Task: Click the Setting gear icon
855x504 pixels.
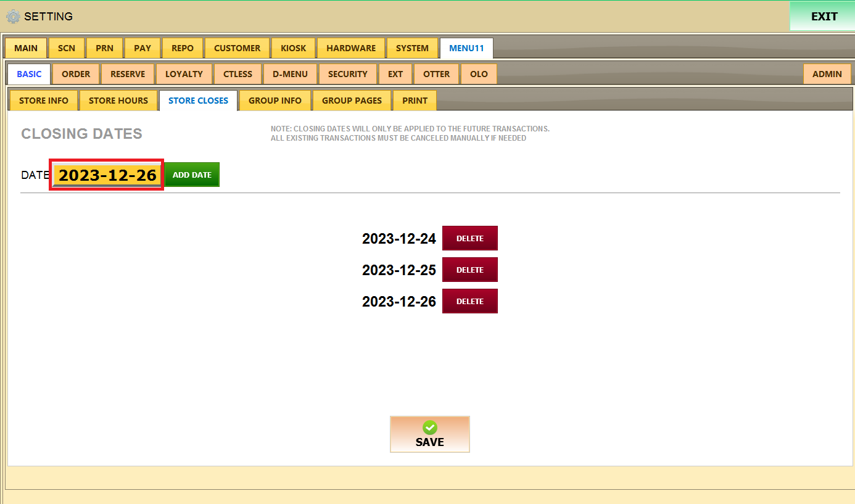Action: coord(13,17)
